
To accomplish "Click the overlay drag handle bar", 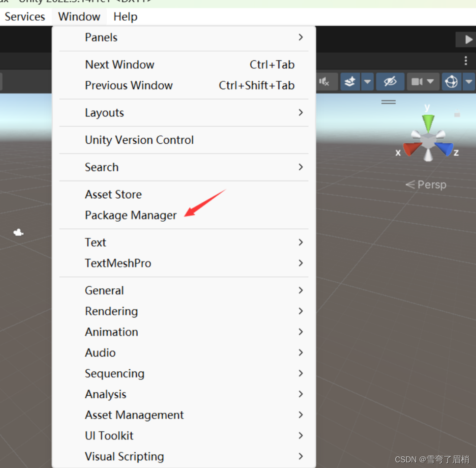I will 389,102.
